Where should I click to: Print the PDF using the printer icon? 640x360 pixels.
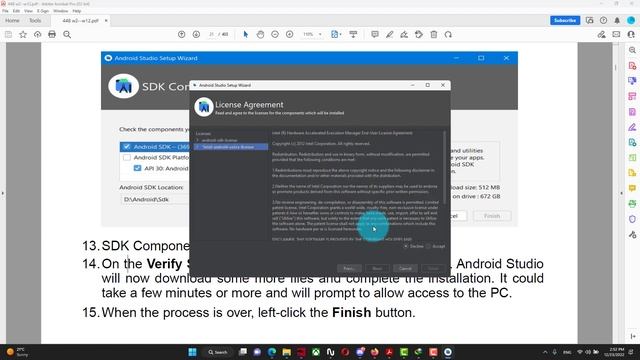(x=52, y=35)
